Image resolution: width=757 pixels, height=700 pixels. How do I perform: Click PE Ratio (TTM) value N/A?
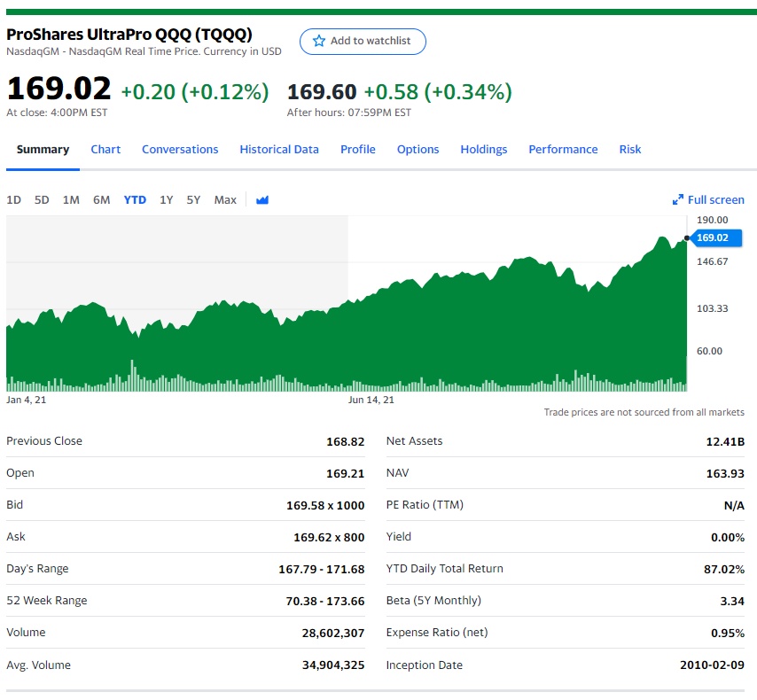tap(734, 505)
